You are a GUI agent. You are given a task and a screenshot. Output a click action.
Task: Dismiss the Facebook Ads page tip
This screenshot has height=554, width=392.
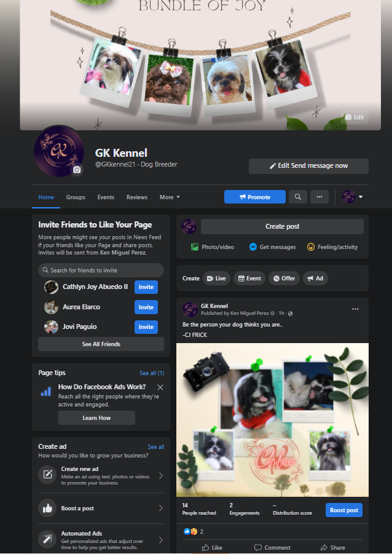click(x=160, y=387)
